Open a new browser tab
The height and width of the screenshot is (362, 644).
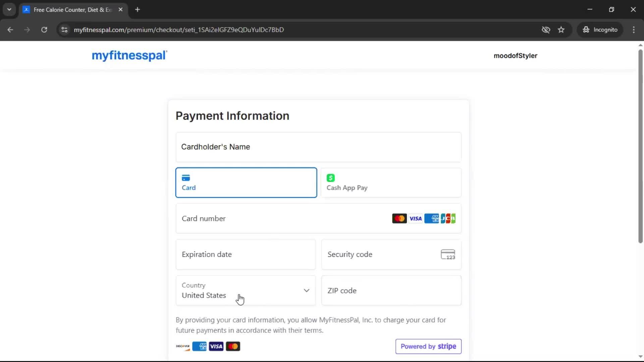(138, 9)
